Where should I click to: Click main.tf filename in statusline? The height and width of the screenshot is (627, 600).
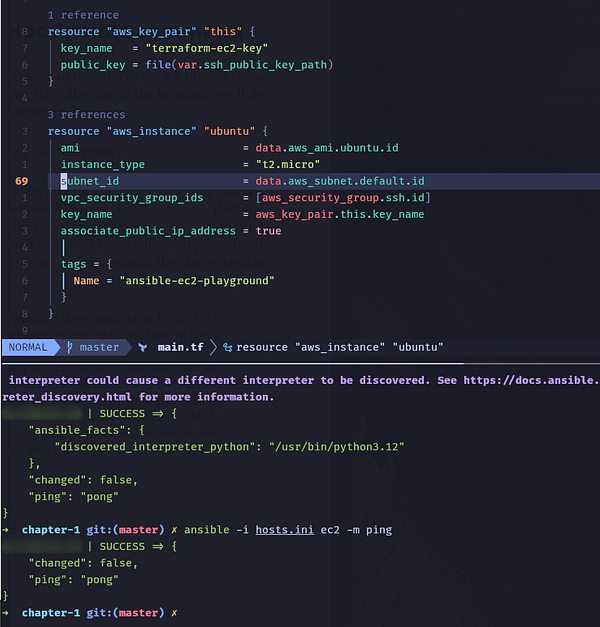click(180, 347)
